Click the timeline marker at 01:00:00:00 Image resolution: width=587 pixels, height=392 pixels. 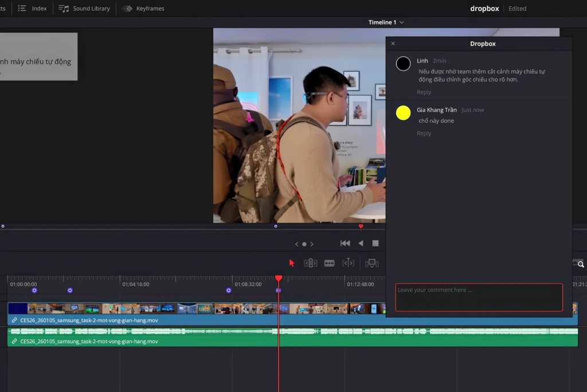(34, 291)
